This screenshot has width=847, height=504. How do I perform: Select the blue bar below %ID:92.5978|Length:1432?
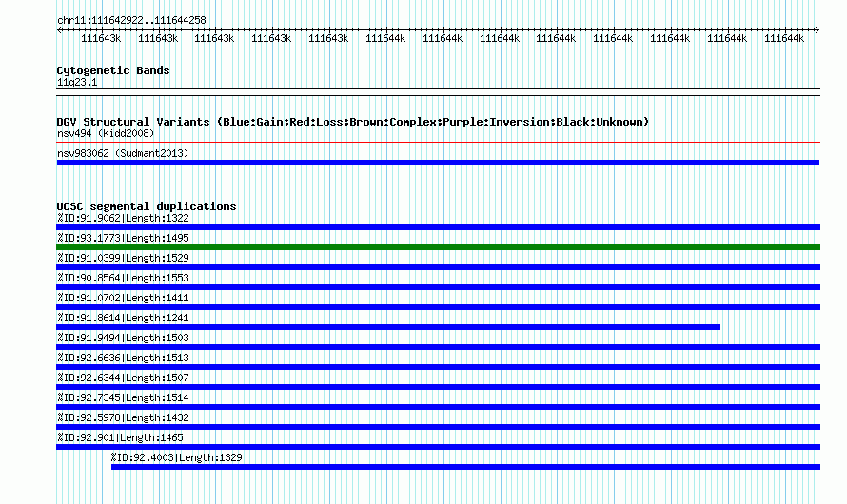[x=438, y=427]
